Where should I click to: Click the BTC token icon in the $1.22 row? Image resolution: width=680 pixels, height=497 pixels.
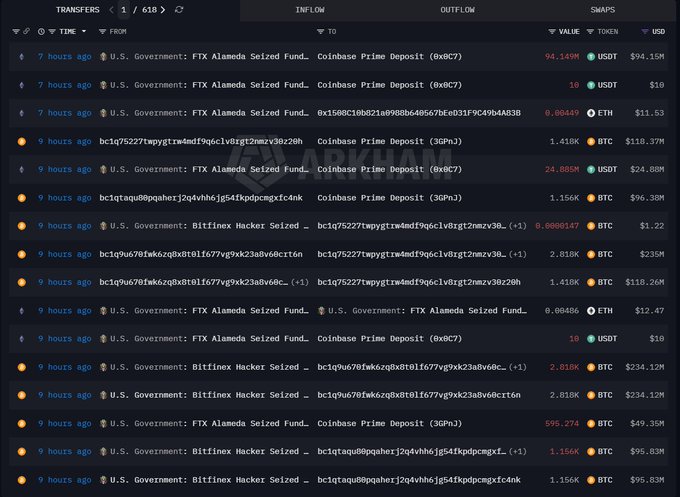pos(591,226)
